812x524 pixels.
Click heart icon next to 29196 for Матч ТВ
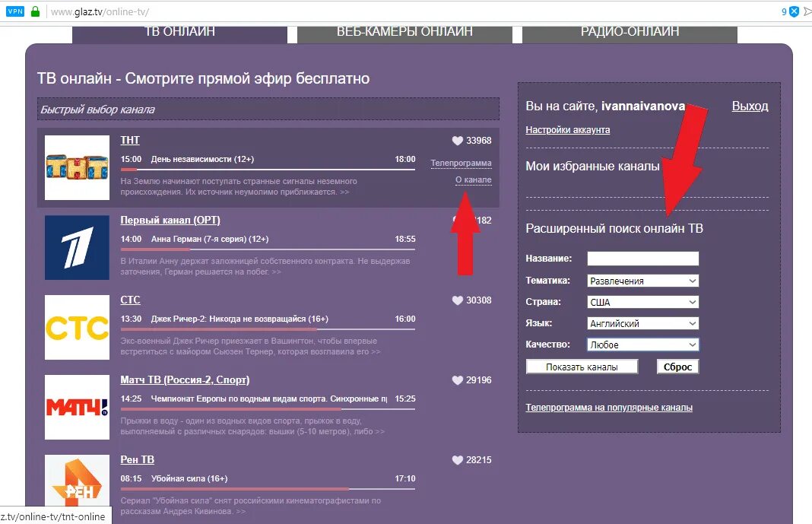(457, 380)
